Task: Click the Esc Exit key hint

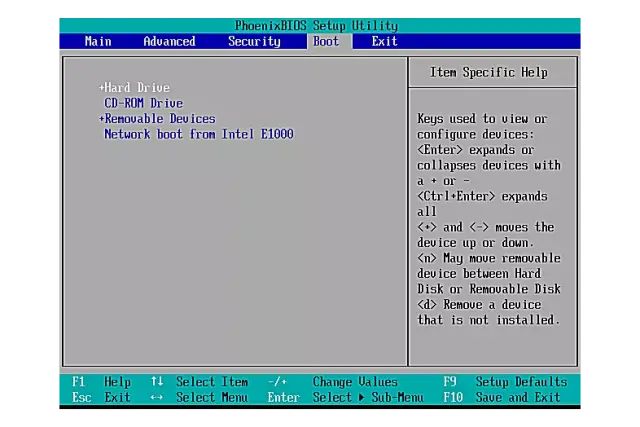Action: (x=101, y=397)
